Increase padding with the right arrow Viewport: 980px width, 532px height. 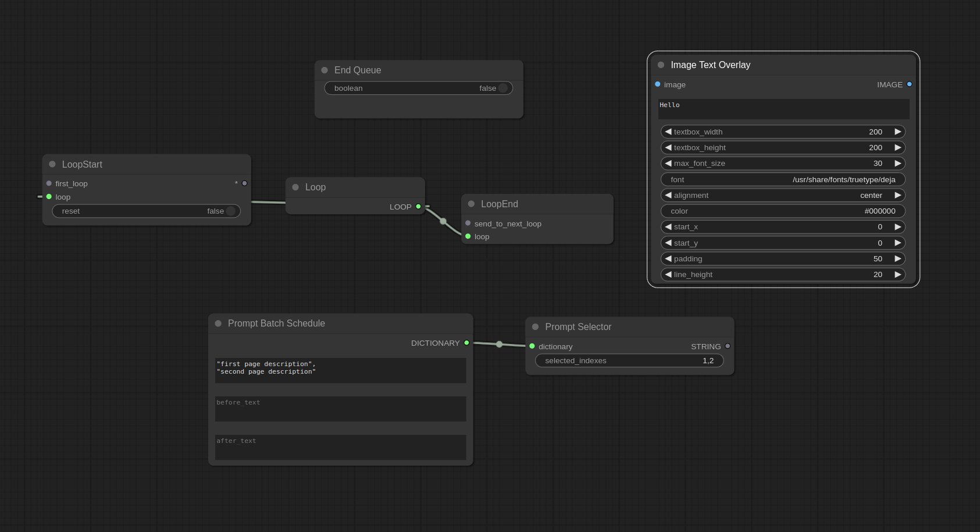(x=898, y=259)
